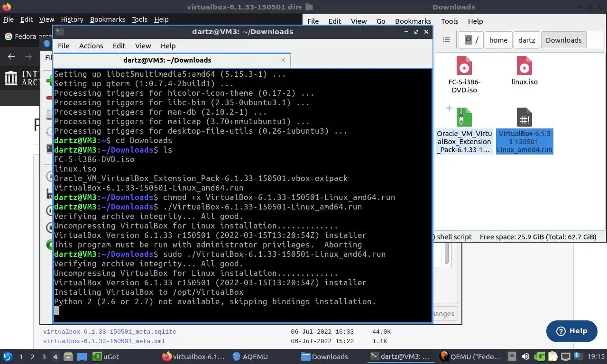Viewport: 607px width, 364px height.
Task: Open the network status tray icon
Action: pos(566,356)
